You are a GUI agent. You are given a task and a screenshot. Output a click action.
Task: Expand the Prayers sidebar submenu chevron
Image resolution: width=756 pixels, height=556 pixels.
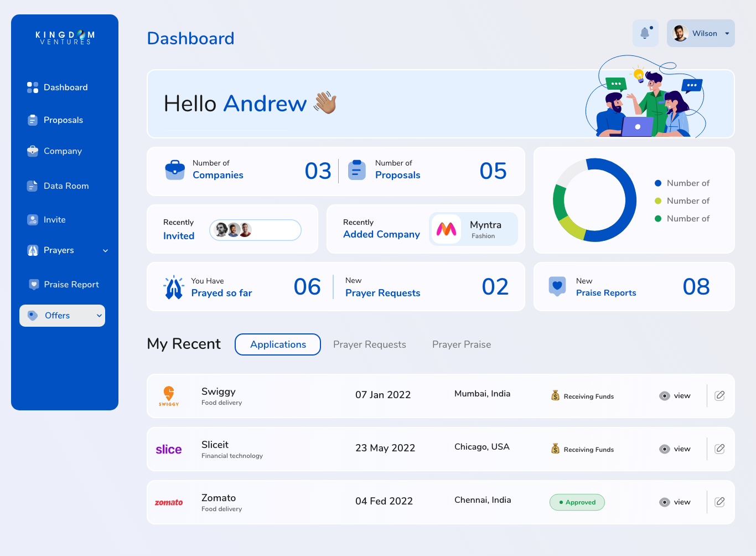(x=105, y=251)
